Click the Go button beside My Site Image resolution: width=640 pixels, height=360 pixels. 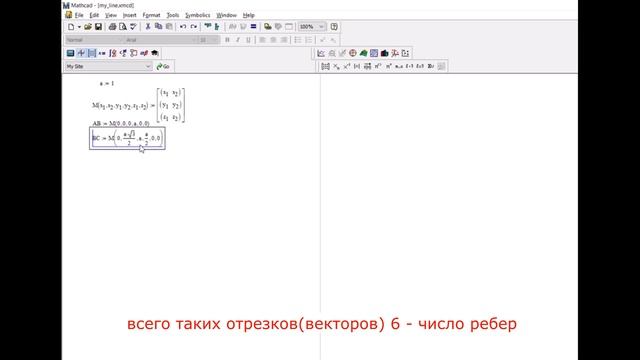[163, 66]
